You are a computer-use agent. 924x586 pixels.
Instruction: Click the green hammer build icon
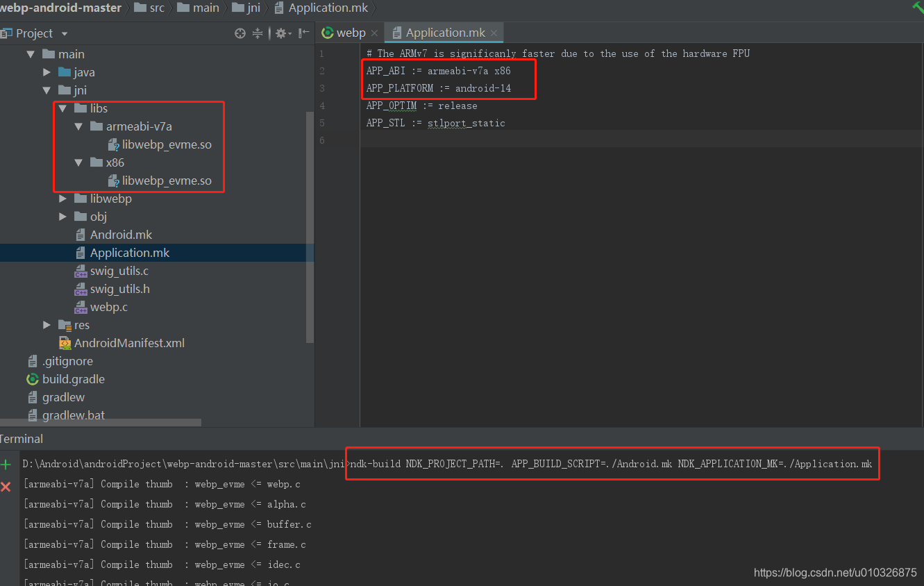(917, 7)
